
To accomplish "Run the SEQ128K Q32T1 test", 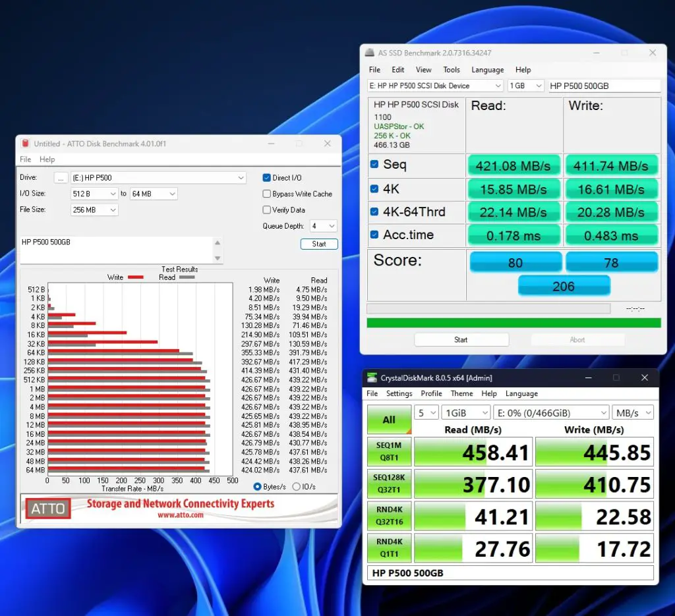I will (389, 484).
